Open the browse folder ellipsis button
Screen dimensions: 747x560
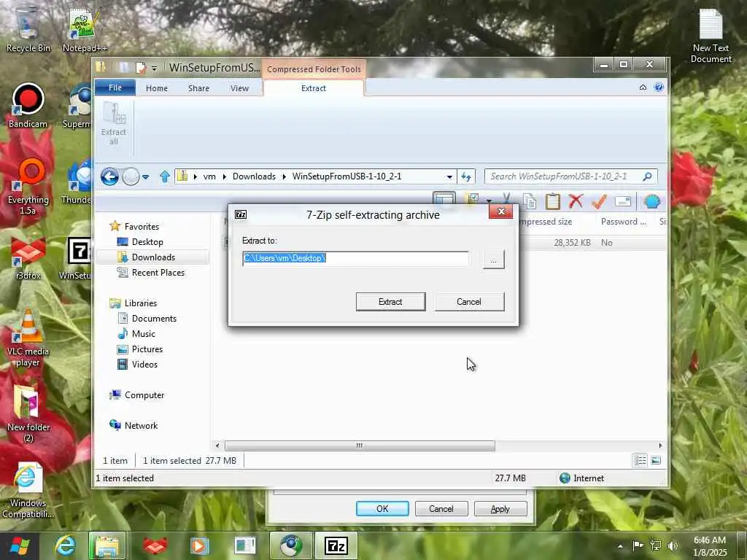[x=494, y=260]
